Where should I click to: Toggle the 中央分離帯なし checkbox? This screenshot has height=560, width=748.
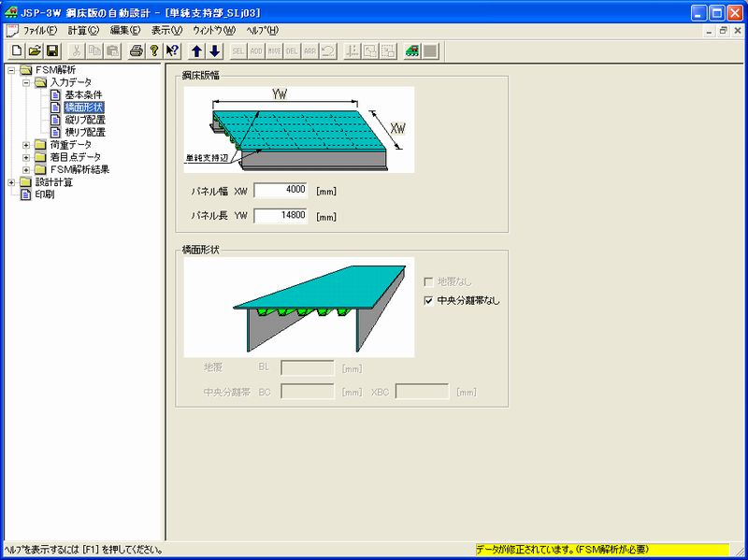pyautogui.click(x=429, y=301)
